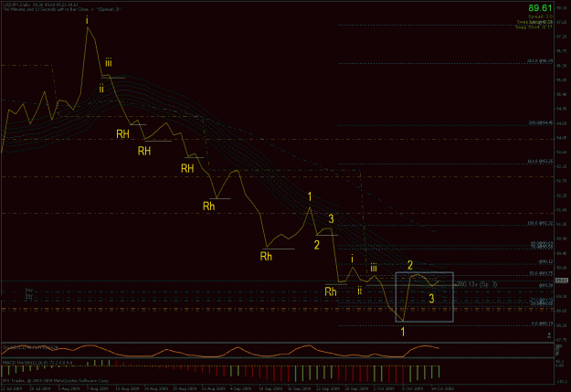The width and height of the screenshot is (571, 392).
Task: Click the 100.0 Fibonacci level label
Action: coord(540,223)
